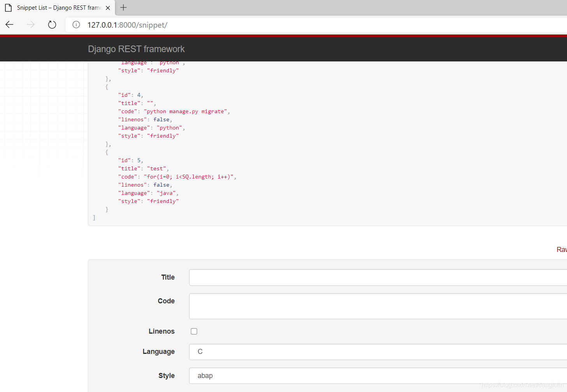Reload the page with refresh icon
Image resolution: width=567 pixels, height=392 pixels.
tap(52, 25)
